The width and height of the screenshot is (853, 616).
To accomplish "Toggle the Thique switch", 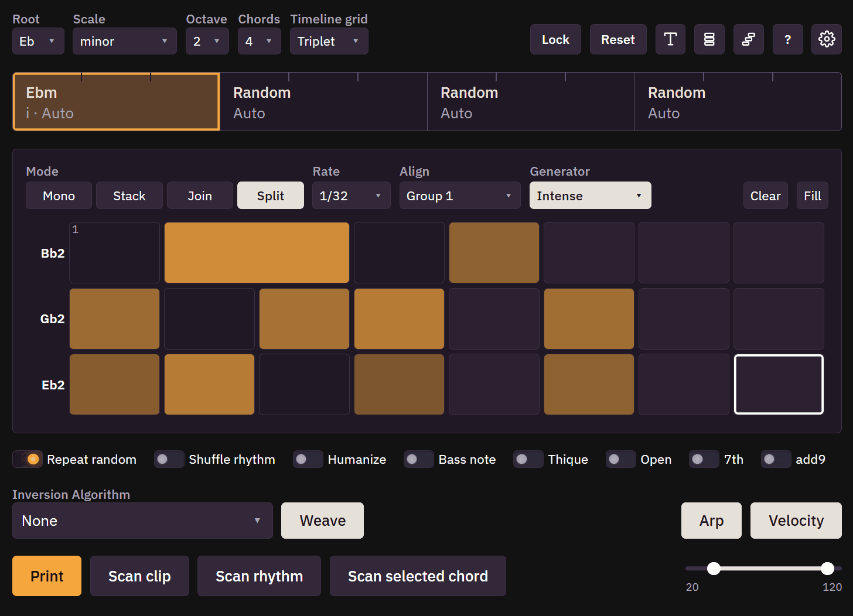I will coord(528,459).
